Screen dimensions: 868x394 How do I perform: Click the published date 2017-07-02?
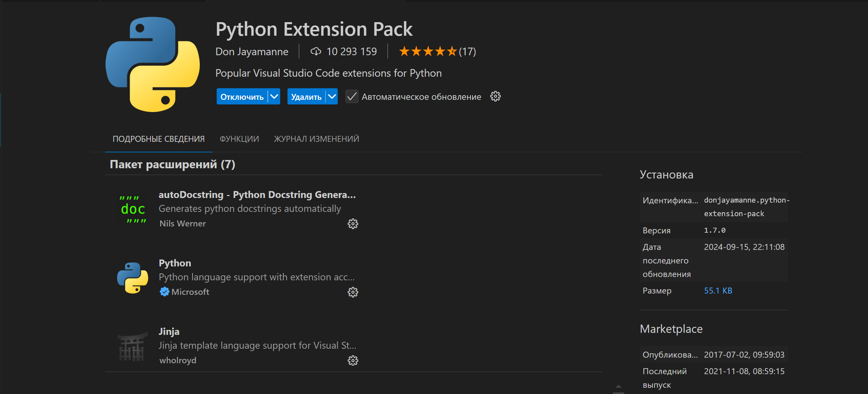pyautogui.click(x=744, y=355)
